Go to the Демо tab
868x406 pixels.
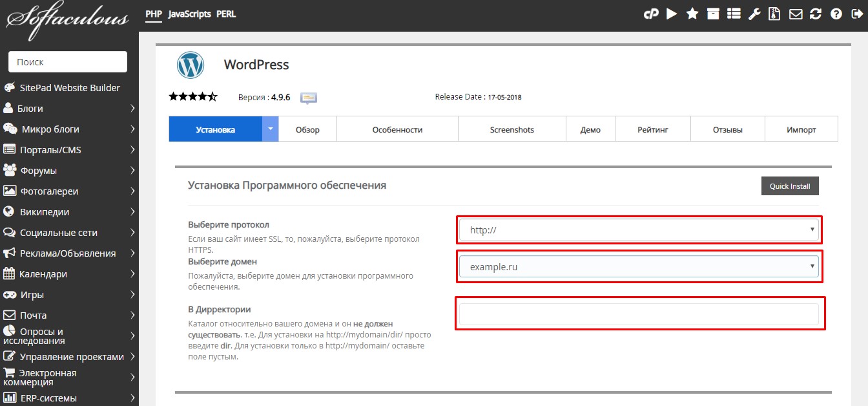click(590, 129)
